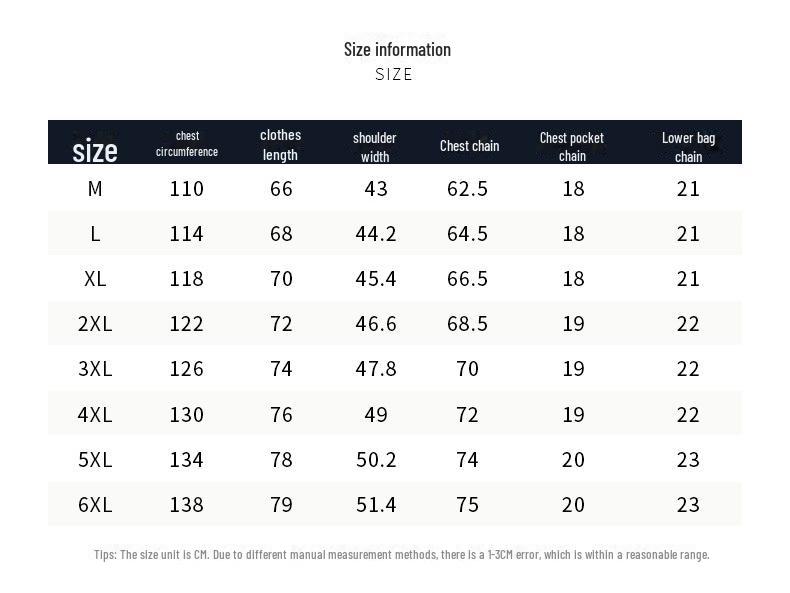The image size is (790, 593).
Task: Select the 2XL size row label
Action: [95, 323]
